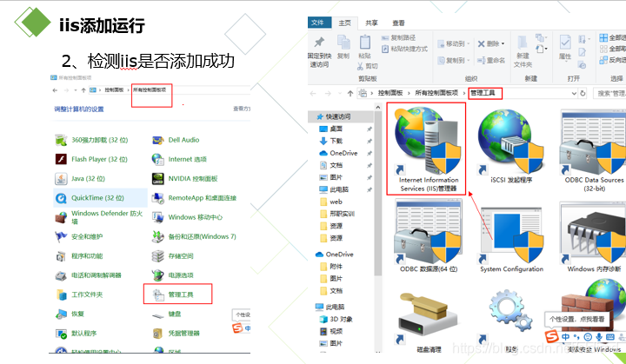Open Internet 选项 item
626x364 pixels.
click(x=179, y=159)
